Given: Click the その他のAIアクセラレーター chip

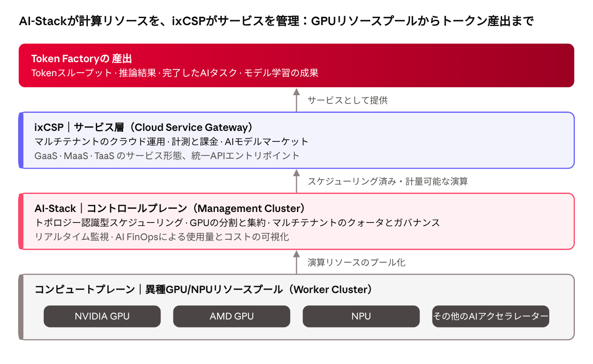Looking at the screenshot, I should (x=491, y=316).
